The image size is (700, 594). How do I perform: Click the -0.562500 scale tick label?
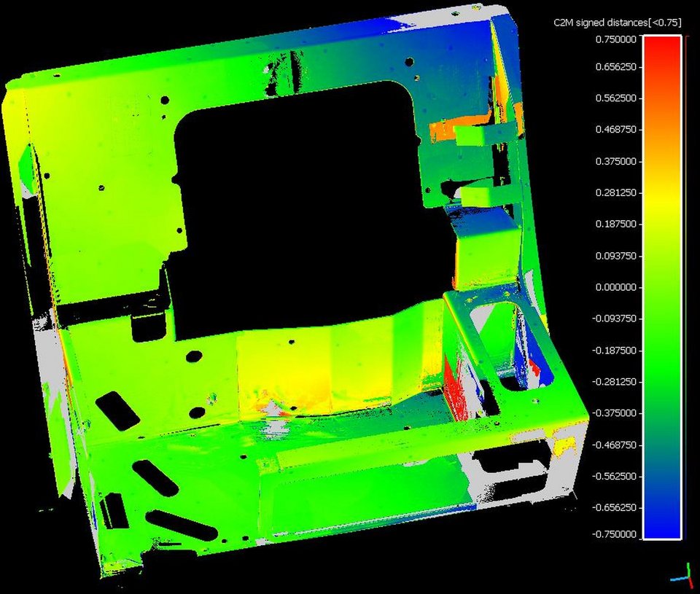(617, 476)
